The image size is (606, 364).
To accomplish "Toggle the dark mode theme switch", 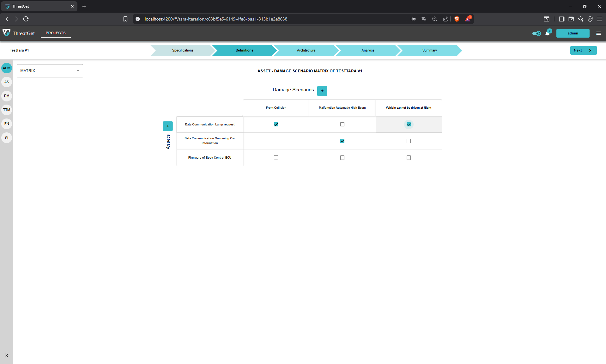I will [536, 33].
